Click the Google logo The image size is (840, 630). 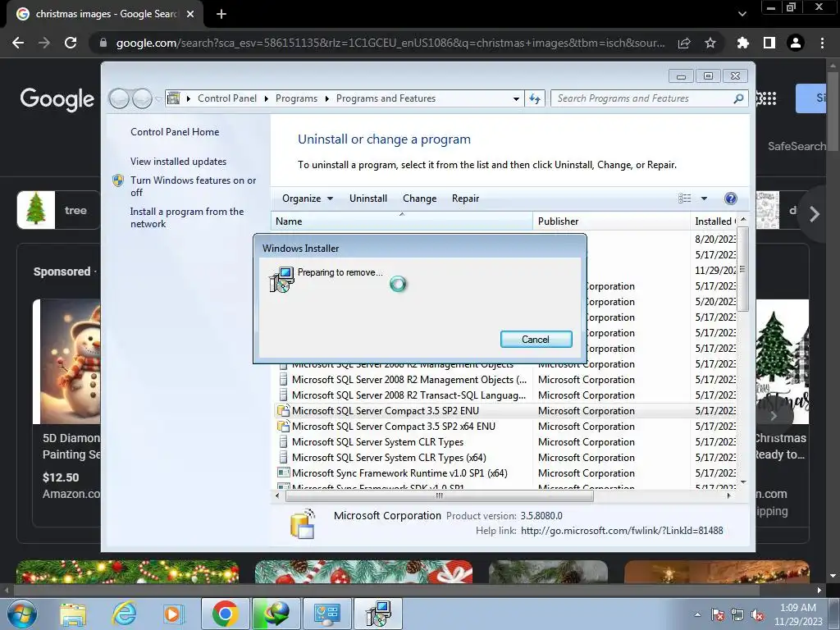(x=57, y=99)
